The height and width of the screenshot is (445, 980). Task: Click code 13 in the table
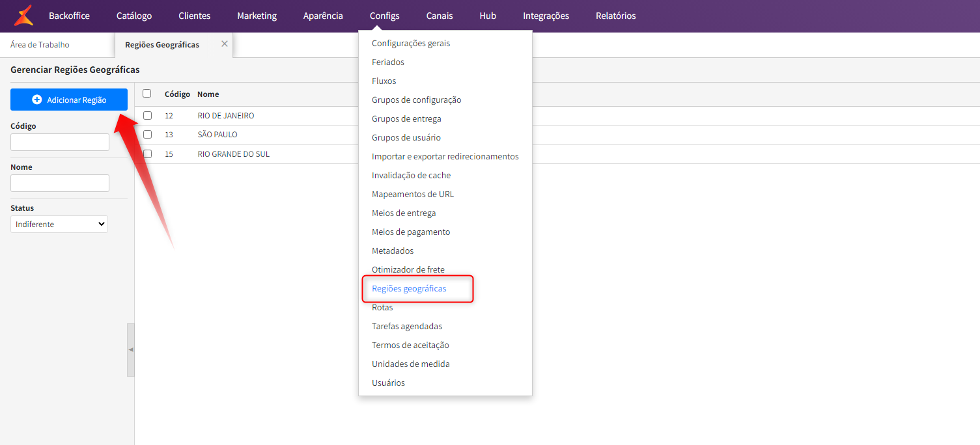coord(169,135)
